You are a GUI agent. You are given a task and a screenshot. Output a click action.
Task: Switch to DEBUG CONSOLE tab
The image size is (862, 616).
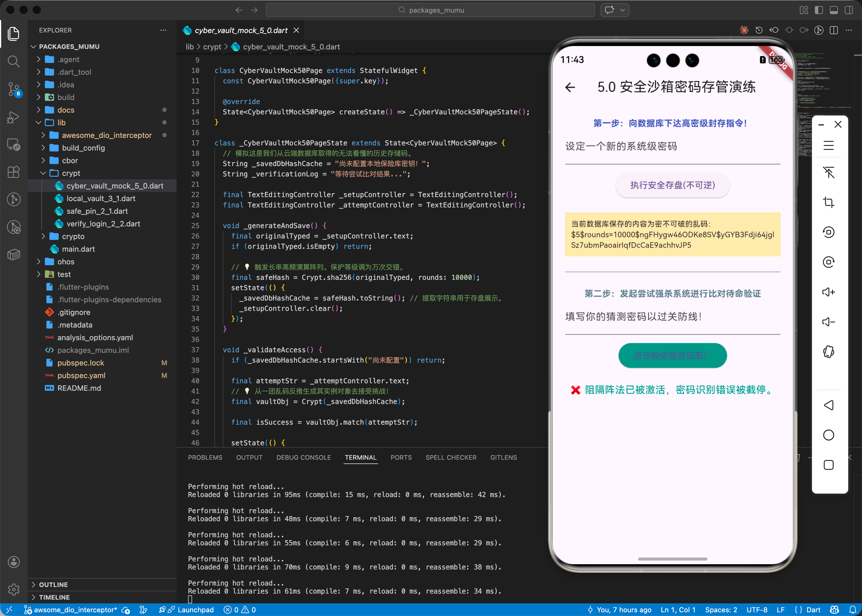point(303,457)
